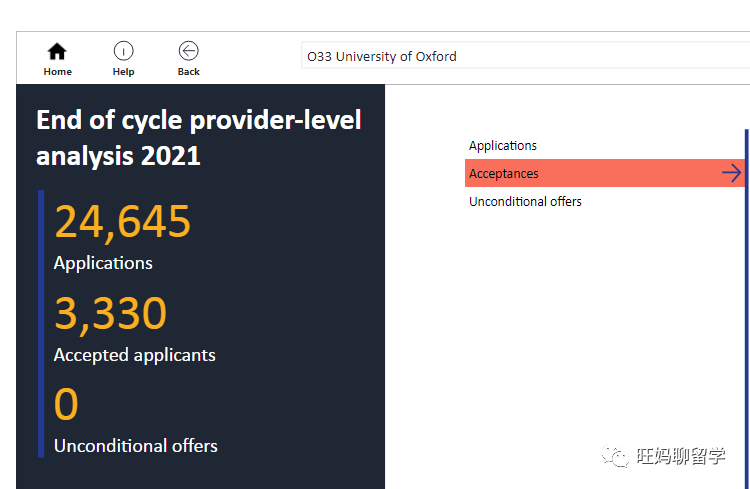
Task: Click the Unconditional offers label in dark panel
Action: (x=135, y=446)
